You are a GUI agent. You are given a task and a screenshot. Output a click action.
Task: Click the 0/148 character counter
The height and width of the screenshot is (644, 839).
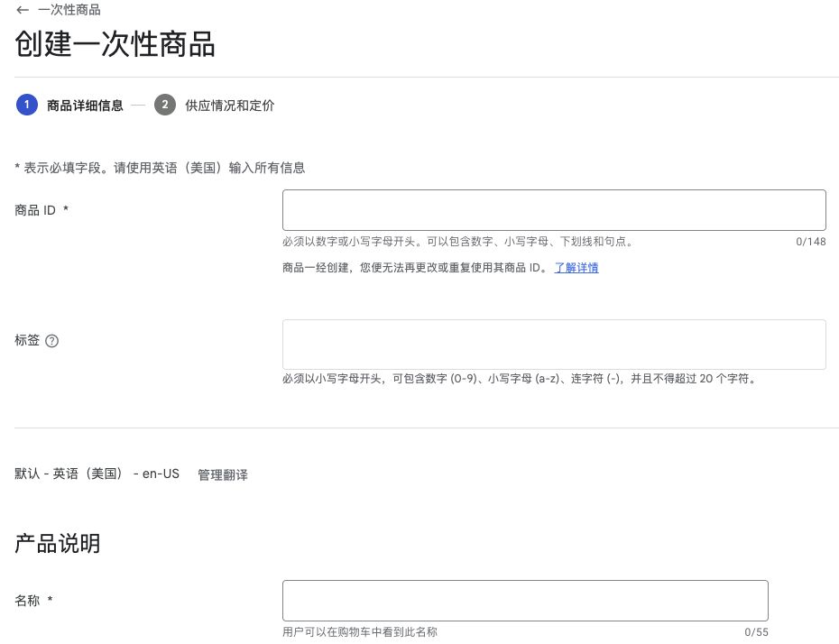pos(811,242)
